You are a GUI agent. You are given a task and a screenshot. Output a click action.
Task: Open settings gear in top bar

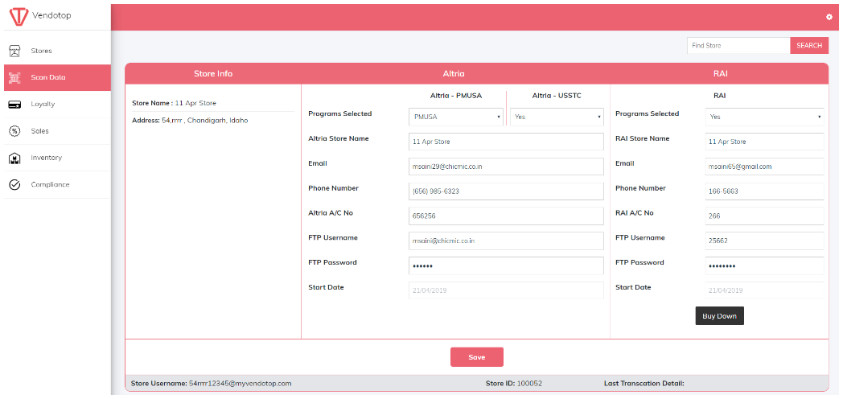click(829, 17)
